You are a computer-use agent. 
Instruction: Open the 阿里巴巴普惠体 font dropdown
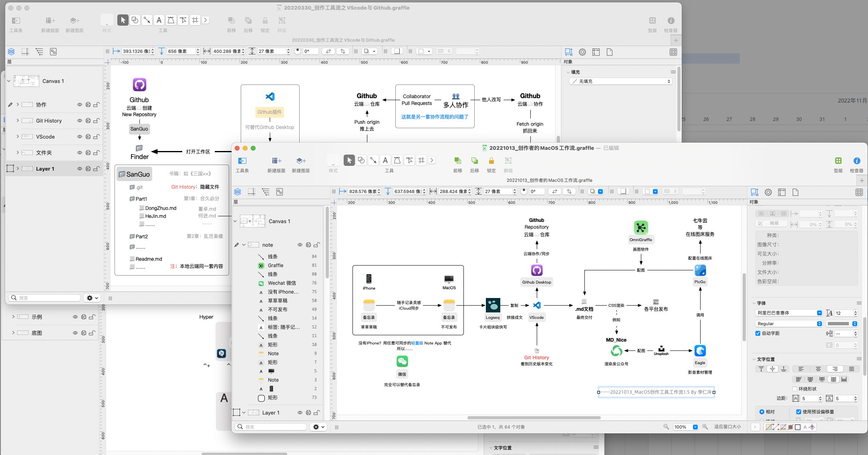789,313
